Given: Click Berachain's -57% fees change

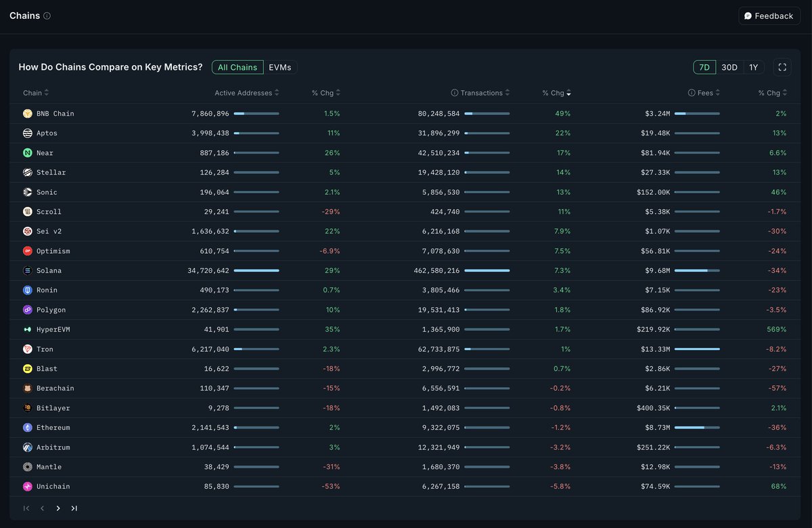Looking at the screenshot, I should click(778, 389).
